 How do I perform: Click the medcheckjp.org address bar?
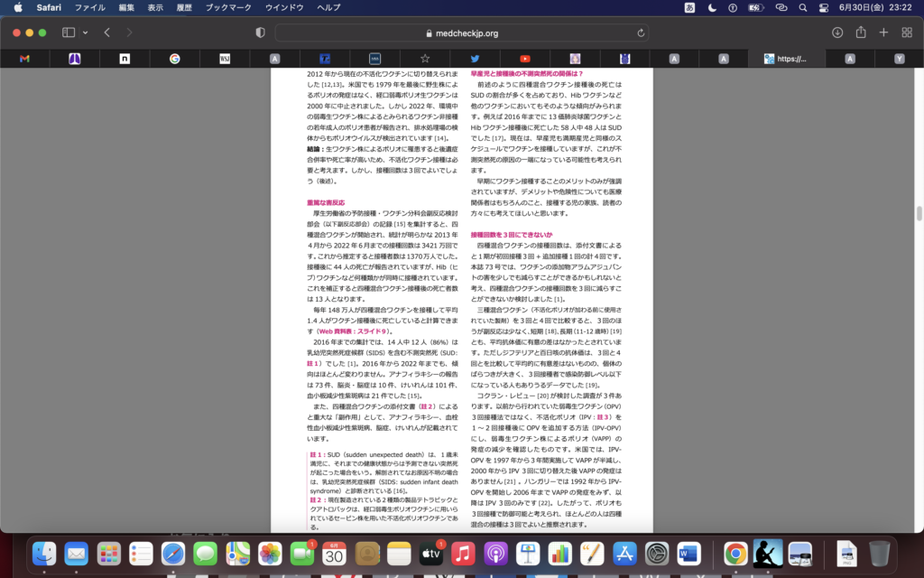(x=461, y=33)
